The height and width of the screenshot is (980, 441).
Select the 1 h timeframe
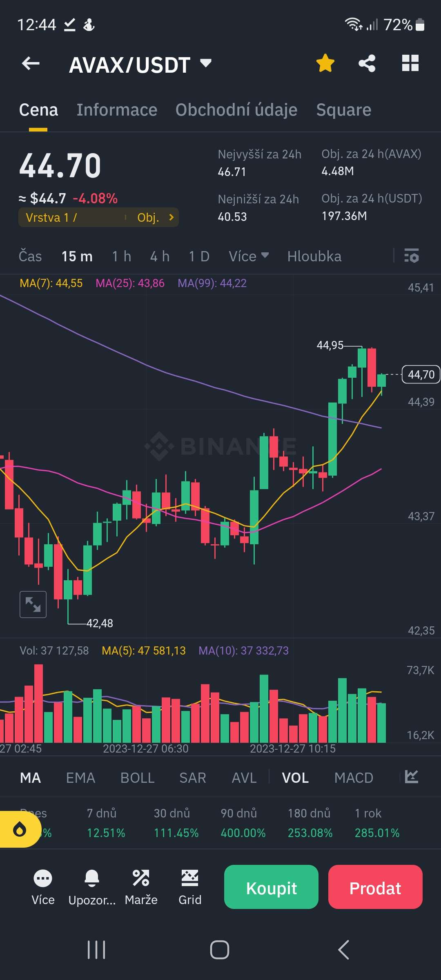pos(121,256)
